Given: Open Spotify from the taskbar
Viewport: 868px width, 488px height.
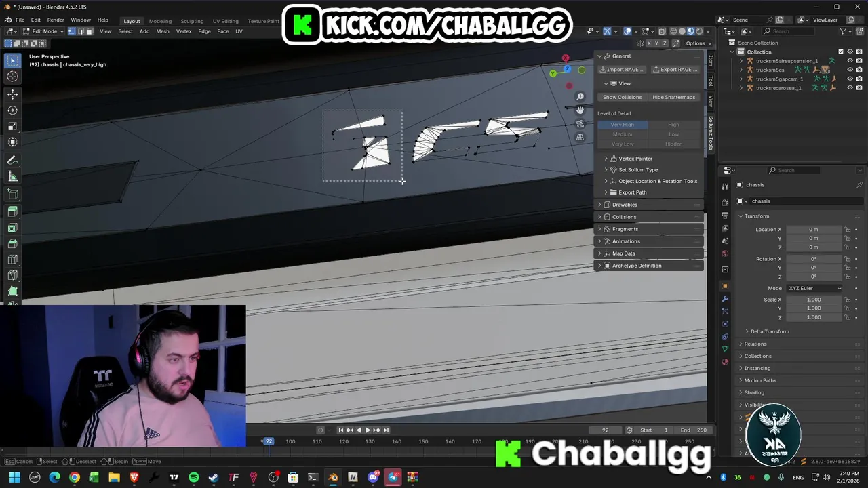Looking at the screenshot, I should click(194, 477).
